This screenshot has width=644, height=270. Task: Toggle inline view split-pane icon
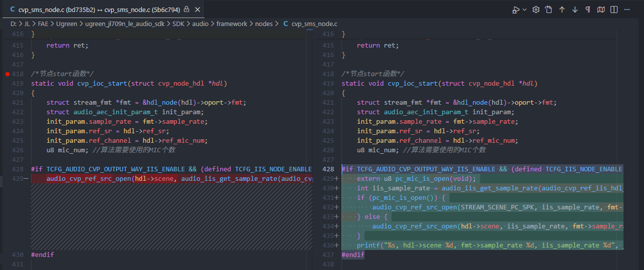pos(613,10)
